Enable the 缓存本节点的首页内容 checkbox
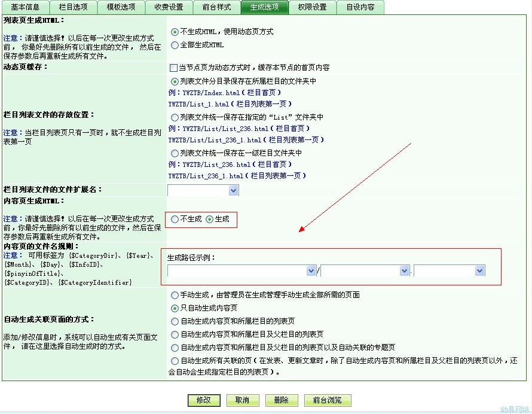 click(x=174, y=68)
